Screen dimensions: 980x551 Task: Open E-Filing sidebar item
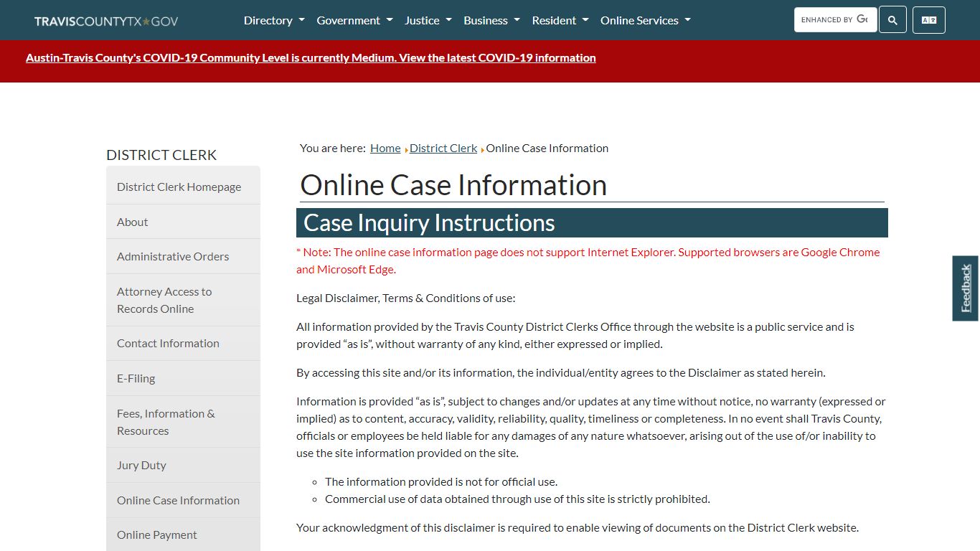coord(183,378)
